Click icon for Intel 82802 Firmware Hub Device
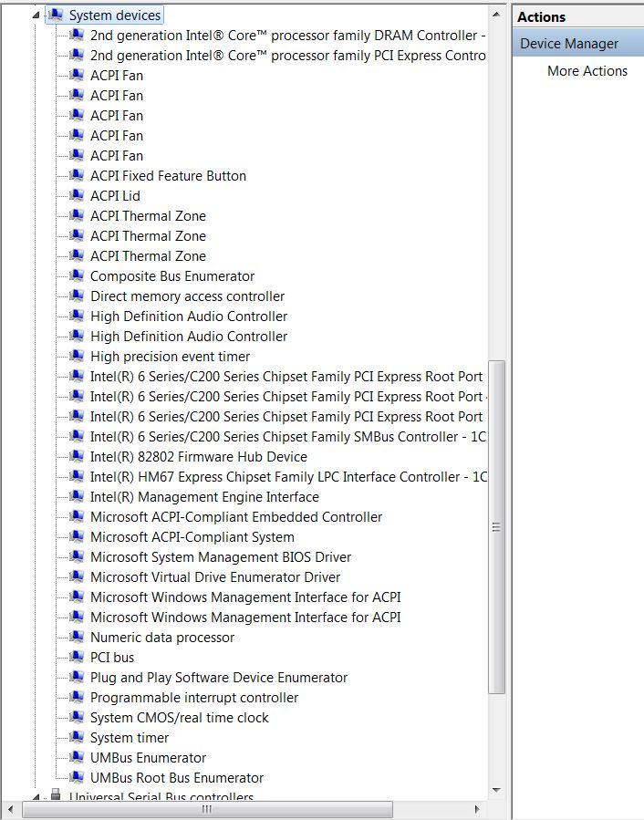This screenshot has width=644, height=820. pos(77,456)
